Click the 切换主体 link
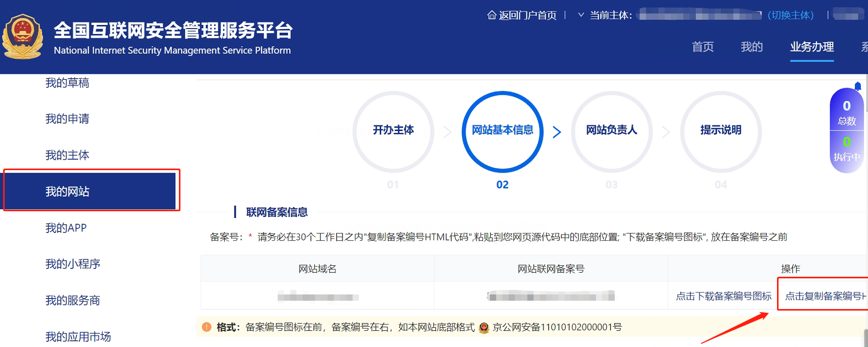The width and height of the screenshot is (868, 347). pos(791,15)
